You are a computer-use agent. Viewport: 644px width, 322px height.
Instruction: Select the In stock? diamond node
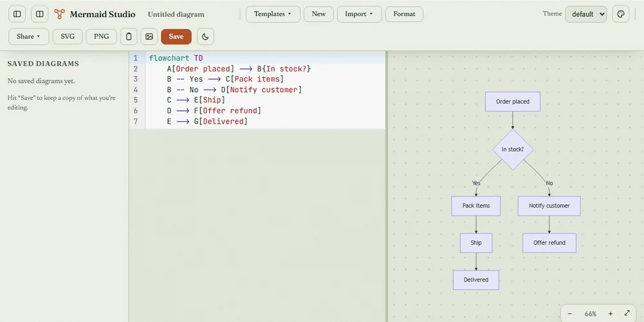pyautogui.click(x=513, y=149)
